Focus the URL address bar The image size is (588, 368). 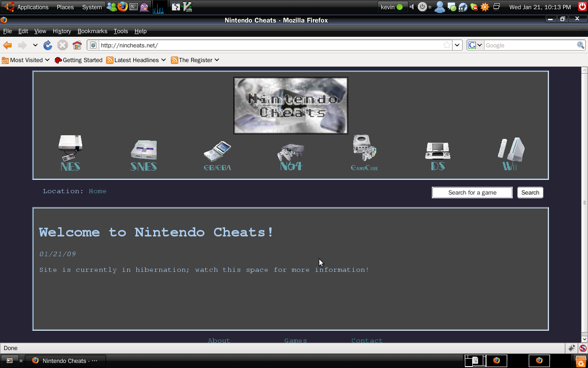(x=270, y=45)
